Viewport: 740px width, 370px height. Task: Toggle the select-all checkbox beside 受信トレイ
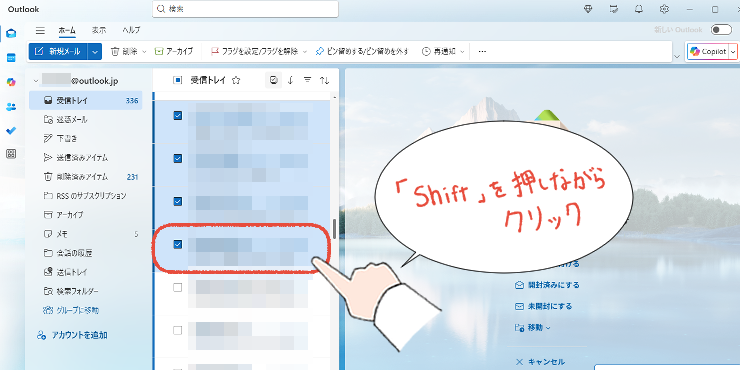tap(177, 80)
